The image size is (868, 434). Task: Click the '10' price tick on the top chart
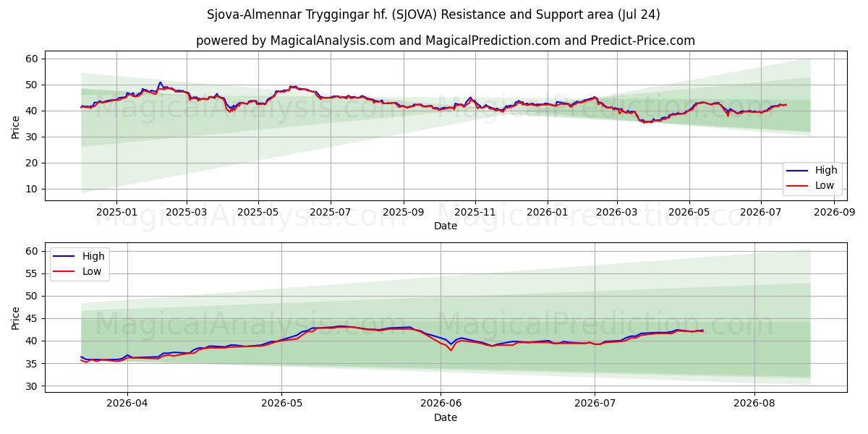coord(33,190)
